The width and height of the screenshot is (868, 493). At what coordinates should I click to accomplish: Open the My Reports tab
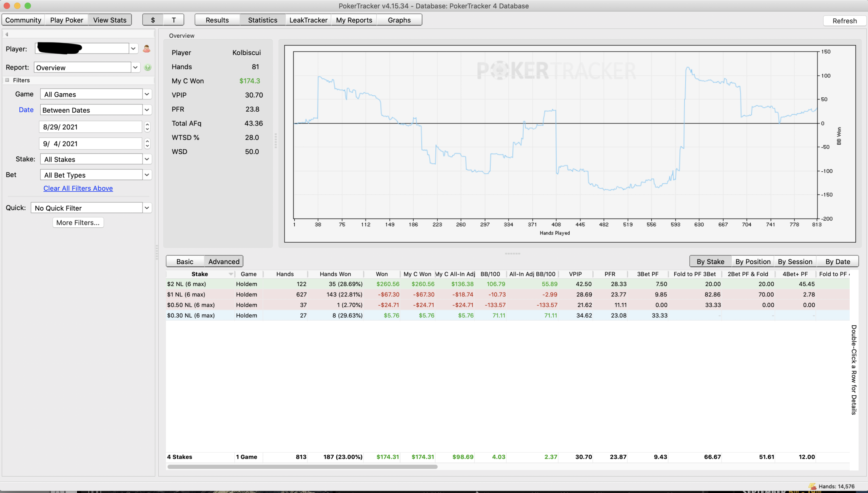[354, 20]
